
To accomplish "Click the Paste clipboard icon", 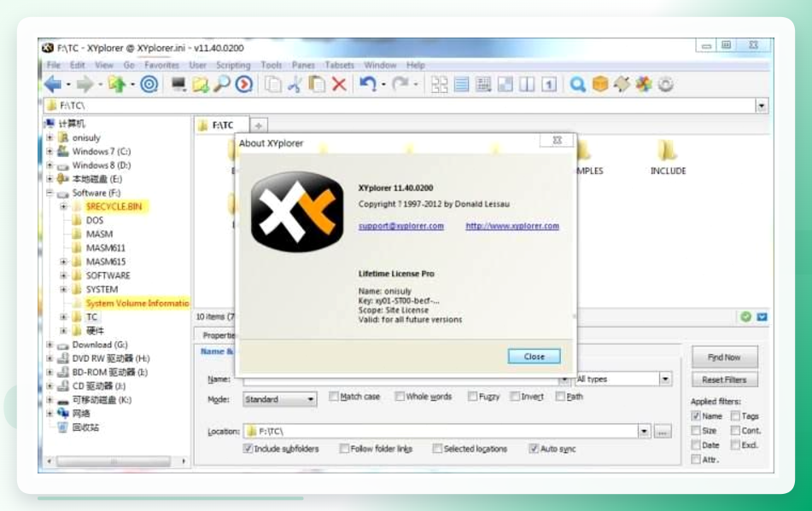I will pos(317,84).
